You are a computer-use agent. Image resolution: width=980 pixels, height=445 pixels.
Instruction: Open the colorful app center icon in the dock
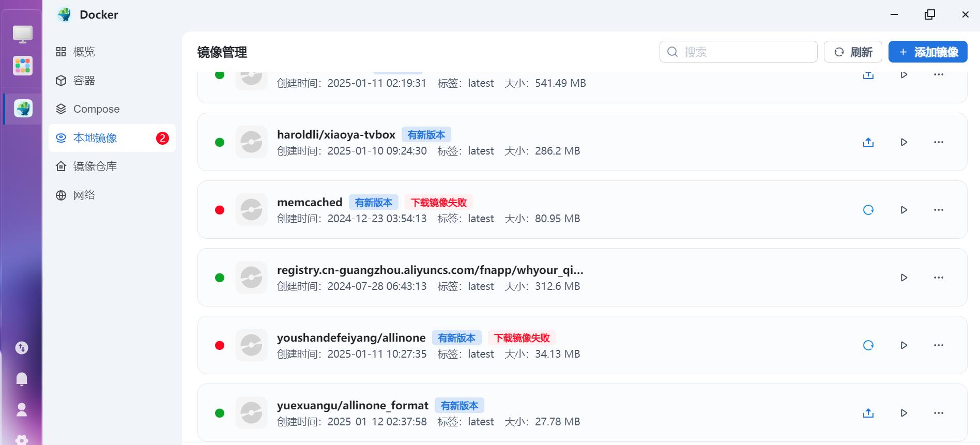point(23,66)
